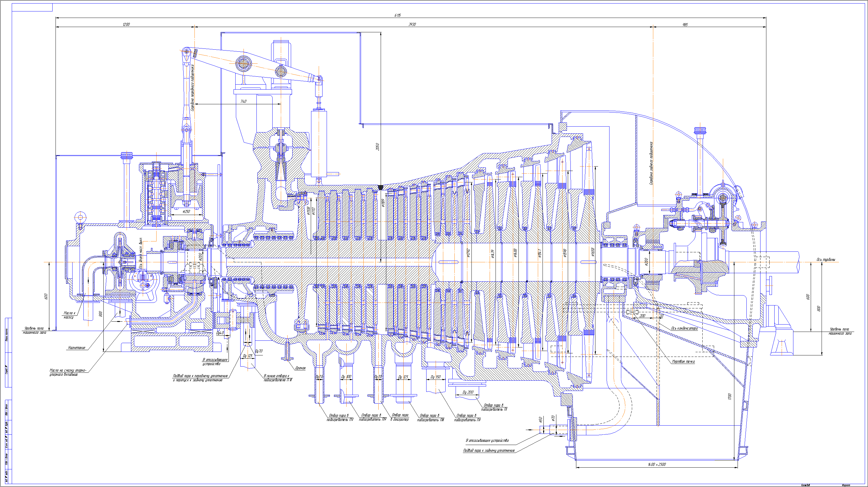868x487 pixels.
Task: Select the 'φ250' diameter label
Action: (x=186, y=212)
